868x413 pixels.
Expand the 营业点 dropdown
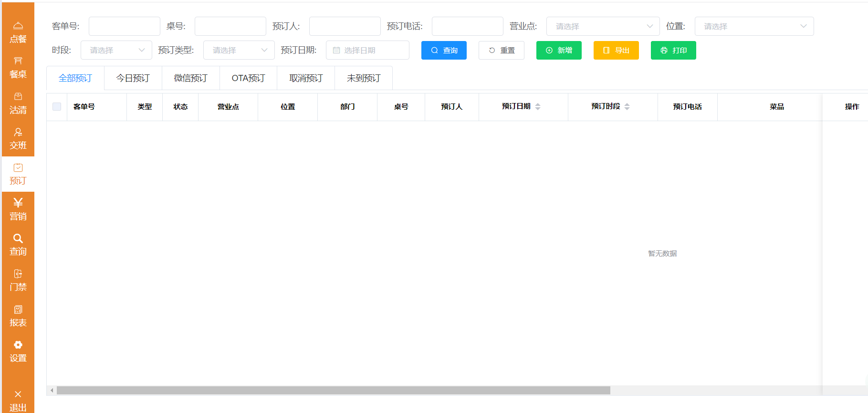[603, 26]
